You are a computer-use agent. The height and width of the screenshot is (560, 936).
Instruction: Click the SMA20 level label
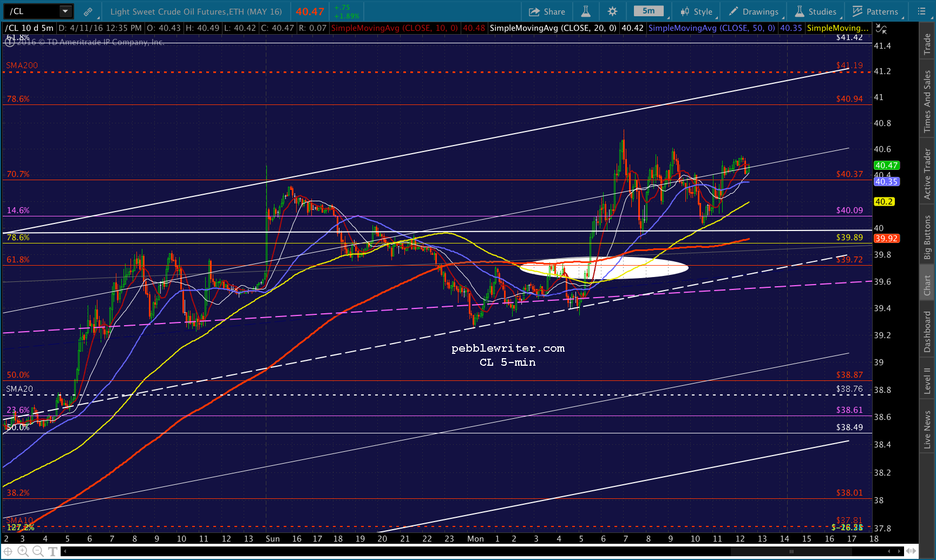pyautogui.click(x=19, y=389)
